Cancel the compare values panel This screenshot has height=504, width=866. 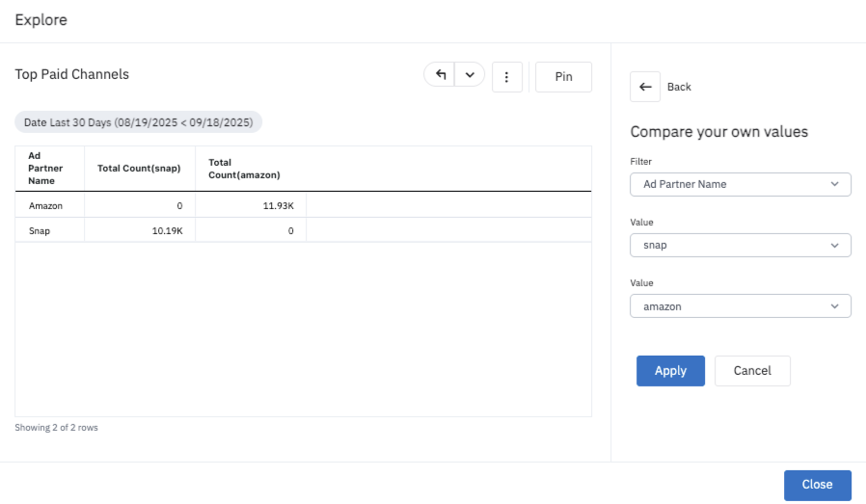[752, 371]
